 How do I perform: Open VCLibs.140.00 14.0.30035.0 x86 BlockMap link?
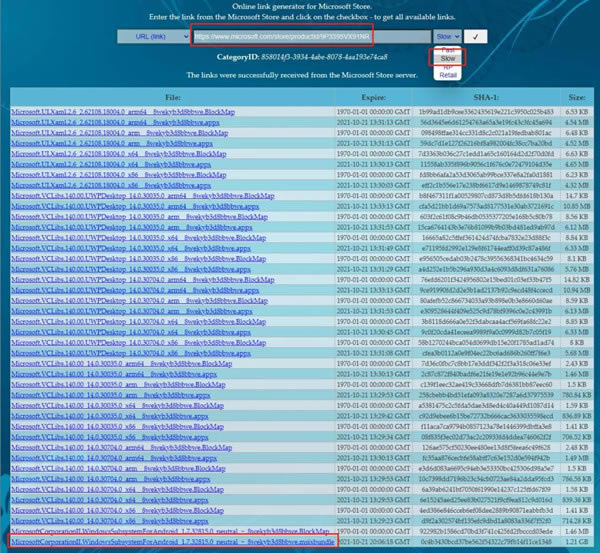pyautogui.click(x=117, y=427)
